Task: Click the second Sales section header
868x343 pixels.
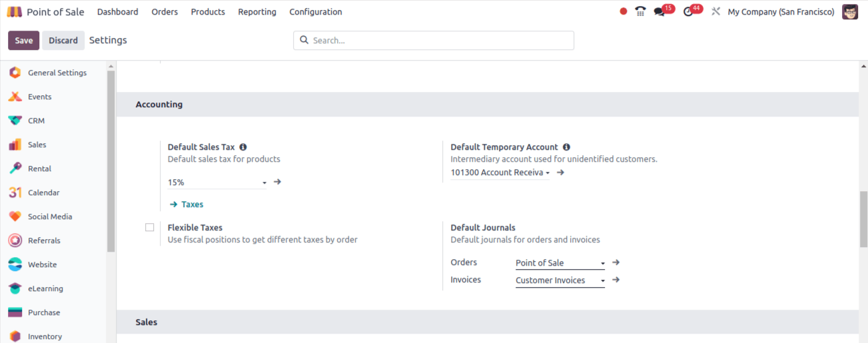Action: [488, 322]
